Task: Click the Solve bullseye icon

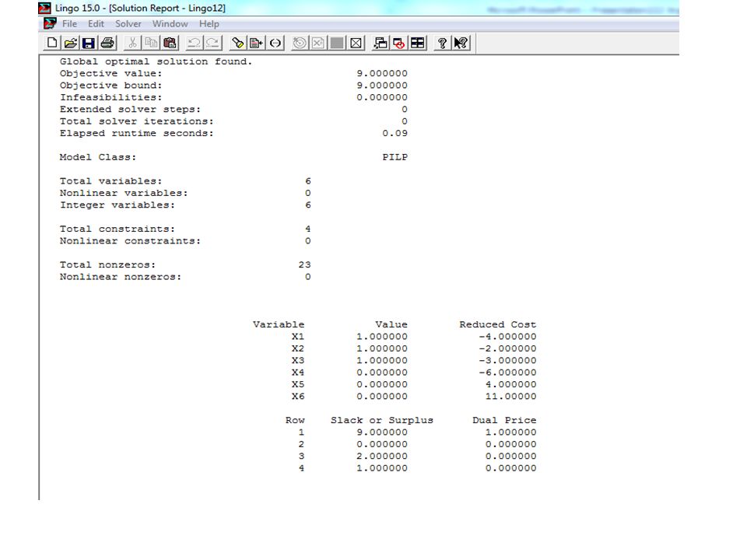Action: tap(300, 44)
